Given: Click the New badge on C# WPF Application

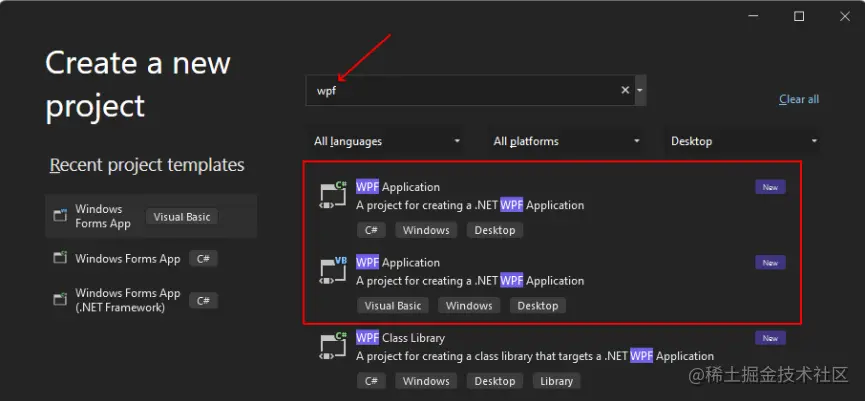Looking at the screenshot, I should [770, 187].
